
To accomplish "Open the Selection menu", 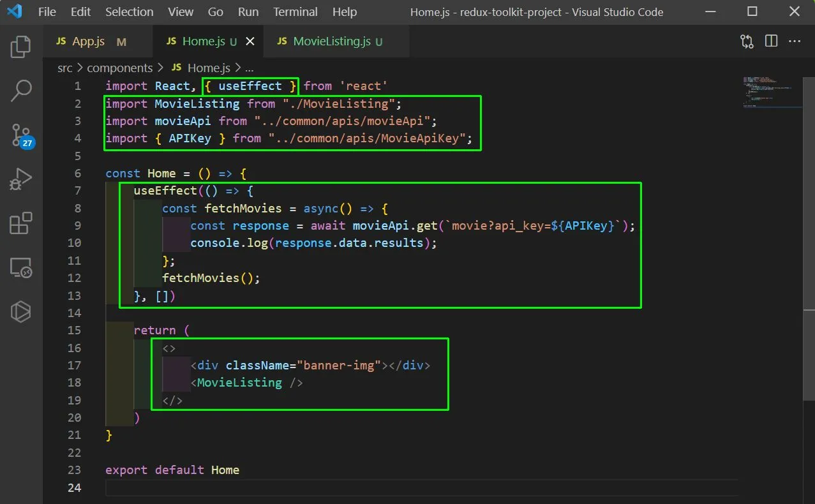I will click(x=129, y=12).
